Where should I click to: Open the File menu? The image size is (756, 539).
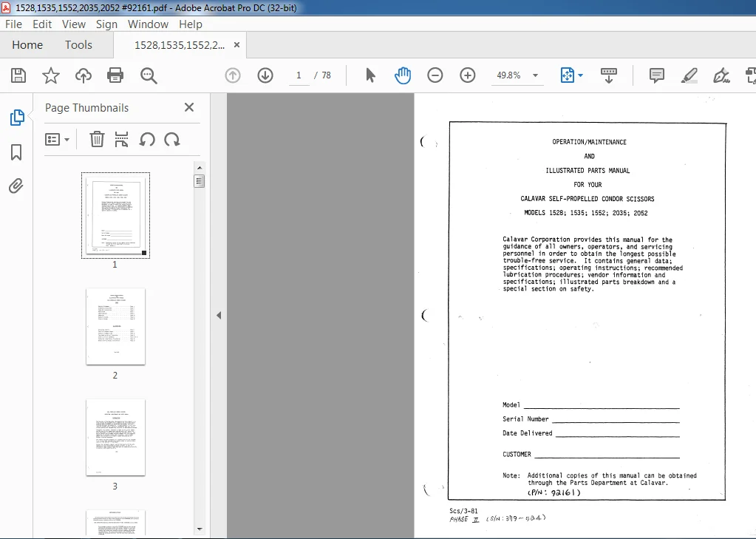click(x=13, y=24)
